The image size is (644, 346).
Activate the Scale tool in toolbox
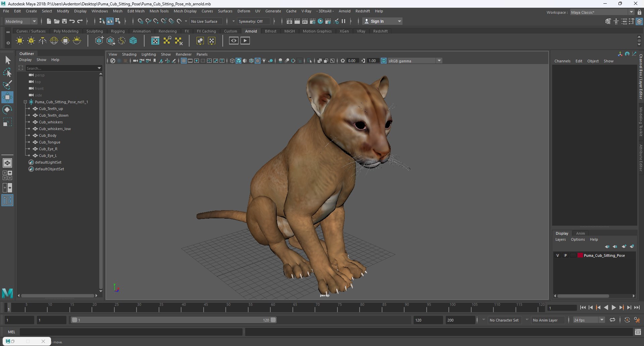[7, 122]
